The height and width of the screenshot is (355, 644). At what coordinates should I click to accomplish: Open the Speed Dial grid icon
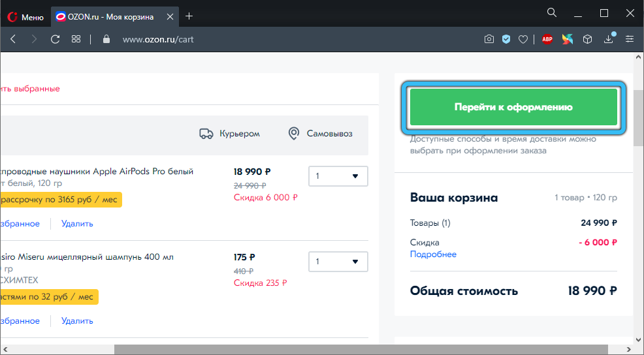pos(76,39)
